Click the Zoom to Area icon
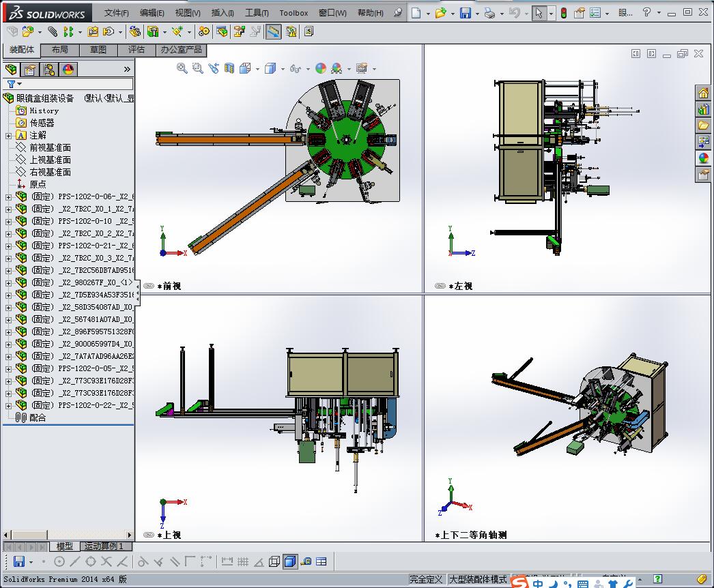This screenshot has height=588, width=714. [x=198, y=68]
